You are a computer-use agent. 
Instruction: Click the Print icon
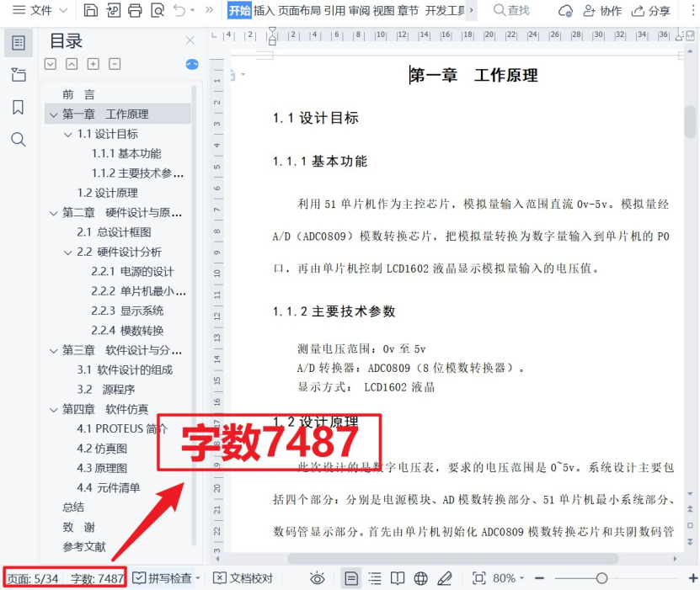coord(135,10)
